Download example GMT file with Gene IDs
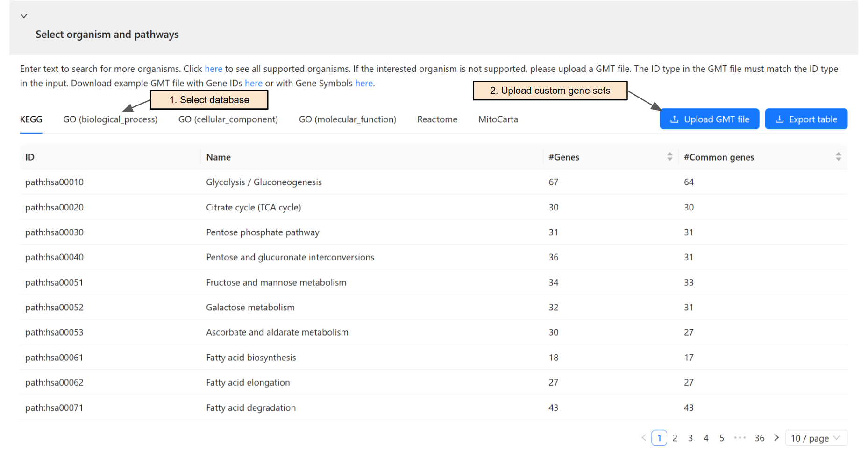 click(254, 83)
